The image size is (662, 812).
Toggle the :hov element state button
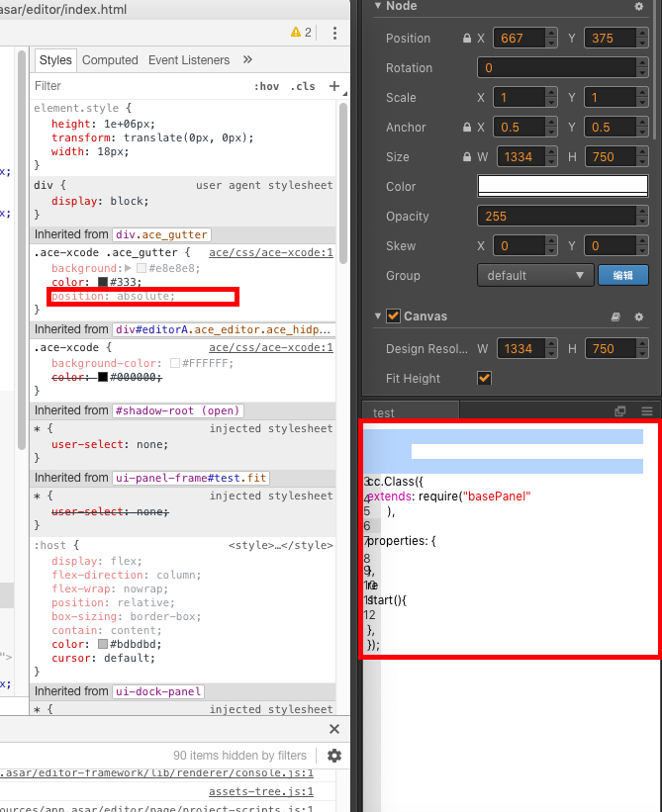coord(266,86)
